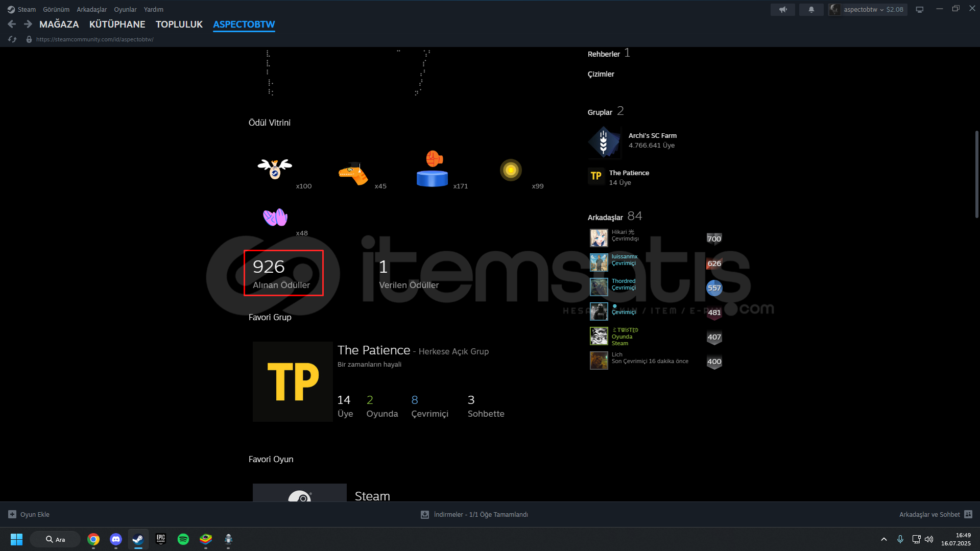The width and height of the screenshot is (980, 551).
Task: Open the Rehberler link
Action: (604, 54)
